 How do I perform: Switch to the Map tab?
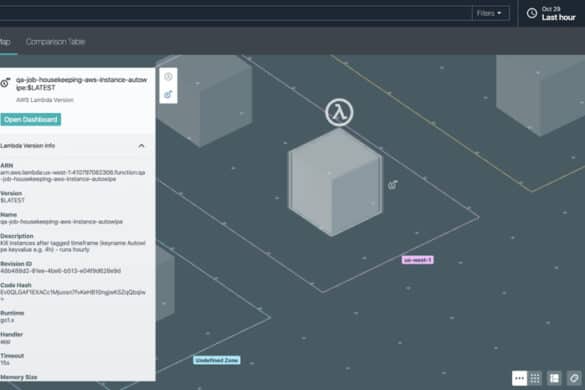[5, 42]
